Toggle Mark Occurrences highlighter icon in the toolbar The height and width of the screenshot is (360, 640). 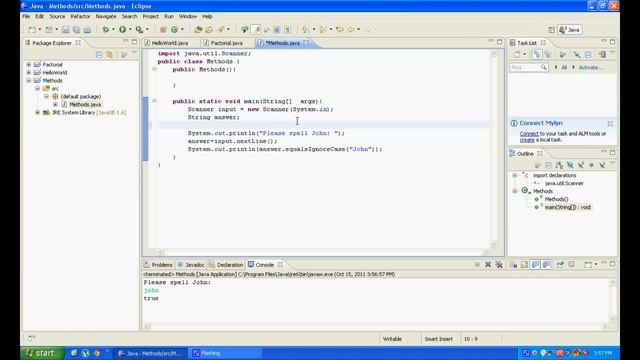click(256, 29)
